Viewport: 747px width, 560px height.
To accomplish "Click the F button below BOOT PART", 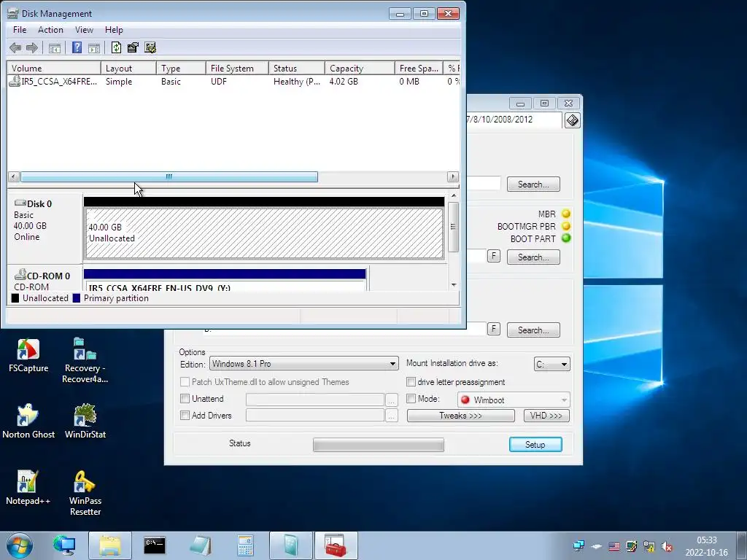I will click(494, 256).
